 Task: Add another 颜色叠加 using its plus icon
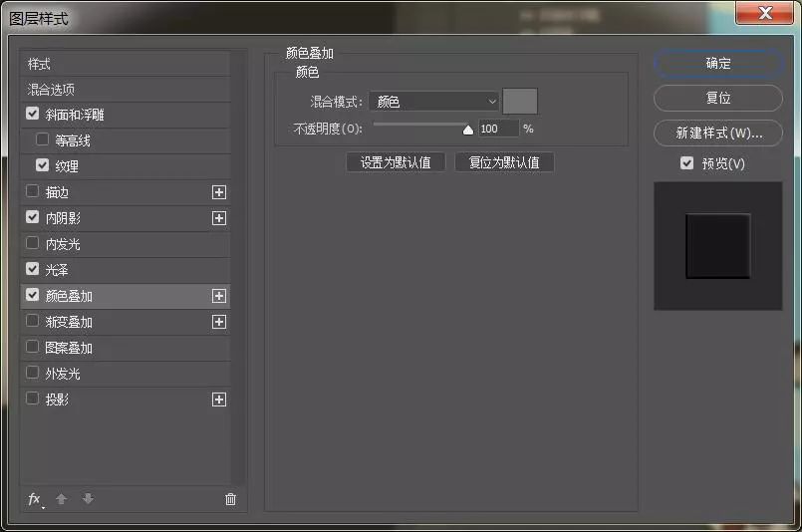pos(219,296)
